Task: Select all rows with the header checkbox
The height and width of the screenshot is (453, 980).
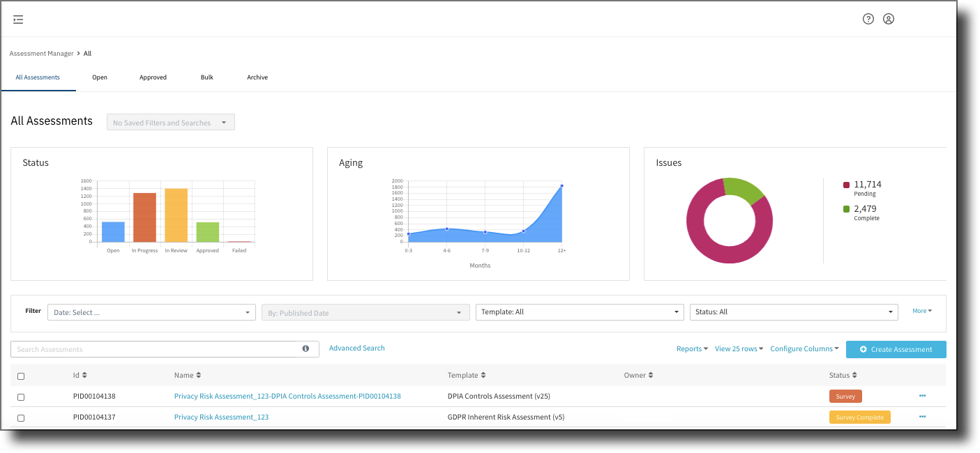Action: coord(21,375)
